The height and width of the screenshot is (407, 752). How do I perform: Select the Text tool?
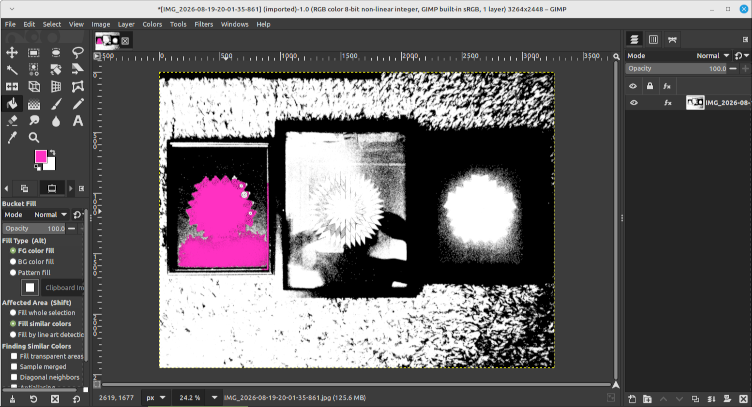pos(78,121)
